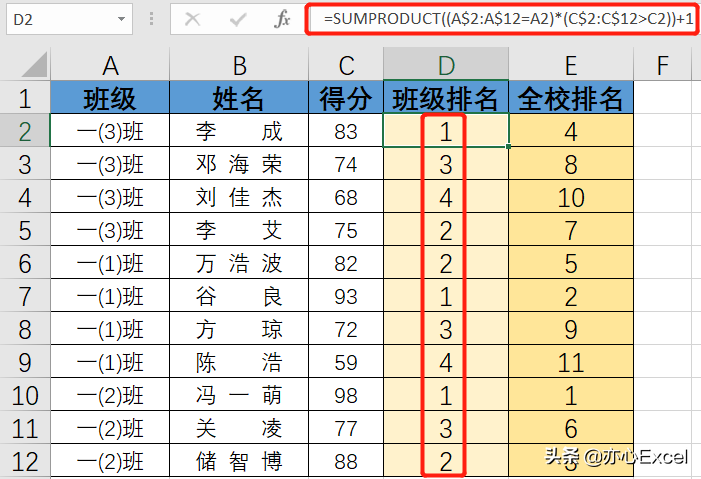
Task: Select school rank cell 11
Action: [571, 362]
